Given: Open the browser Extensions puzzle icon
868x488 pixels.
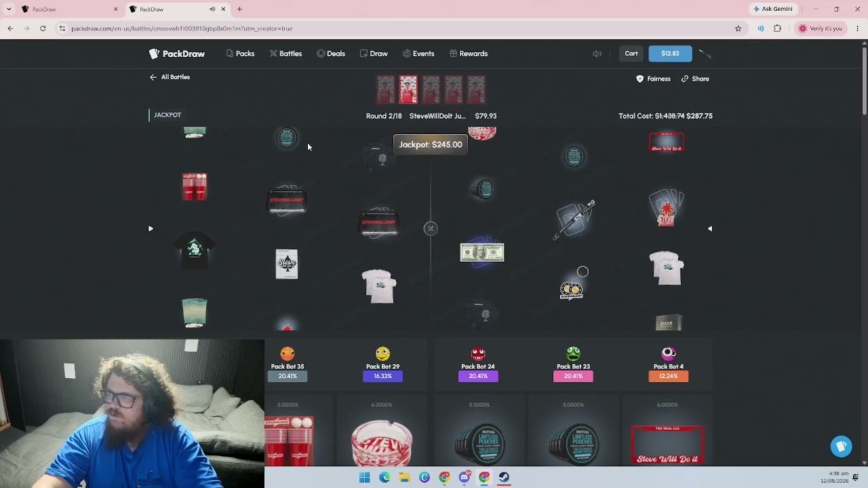Looking at the screenshot, I should pyautogui.click(x=777, y=28).
